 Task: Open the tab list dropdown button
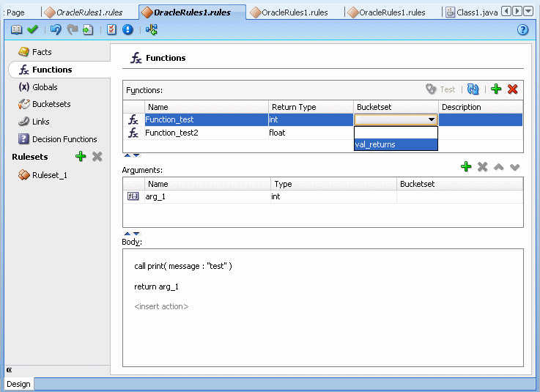pos(528,12)
